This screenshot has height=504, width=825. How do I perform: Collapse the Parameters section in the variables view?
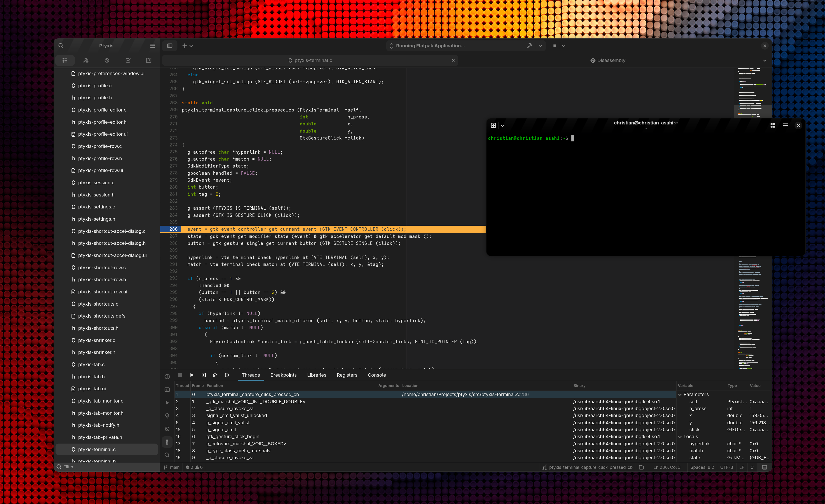pyautogui.click(x=680, y=394)
